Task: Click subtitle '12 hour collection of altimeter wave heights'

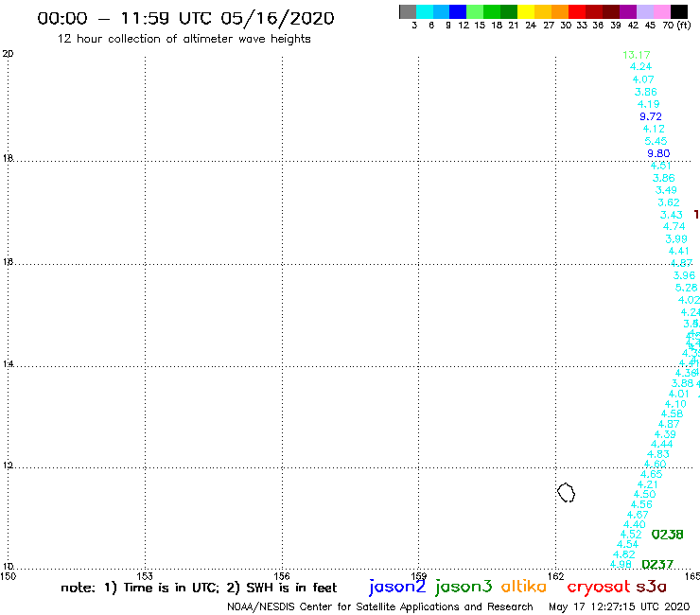Action: (x=184, y=39)
